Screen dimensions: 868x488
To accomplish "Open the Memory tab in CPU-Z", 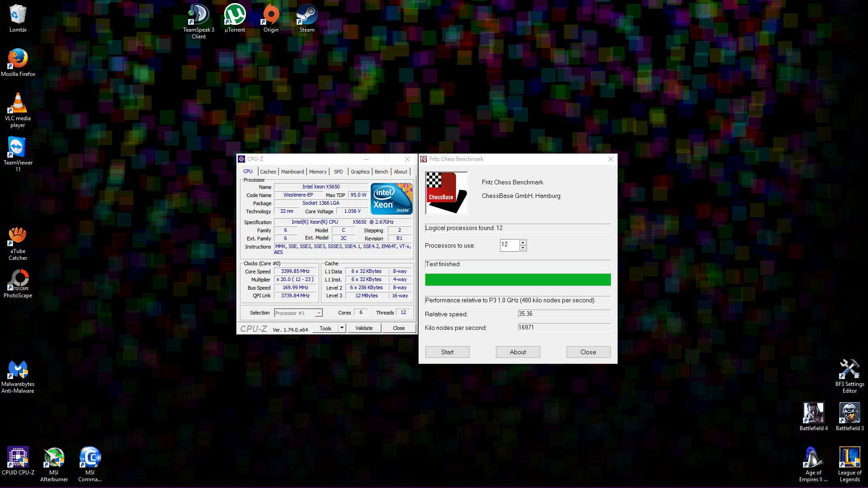I will click(318, 172).
